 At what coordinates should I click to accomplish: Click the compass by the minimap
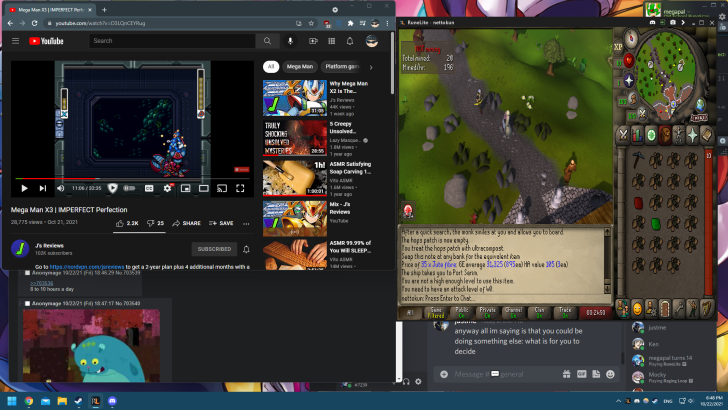[x=631, y=38]
